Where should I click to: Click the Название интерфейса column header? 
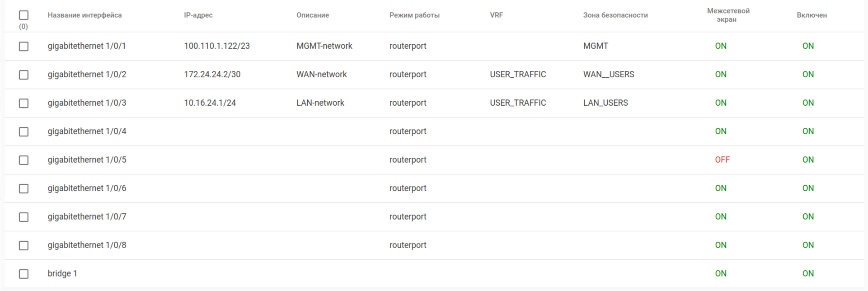tap(84, 15)
